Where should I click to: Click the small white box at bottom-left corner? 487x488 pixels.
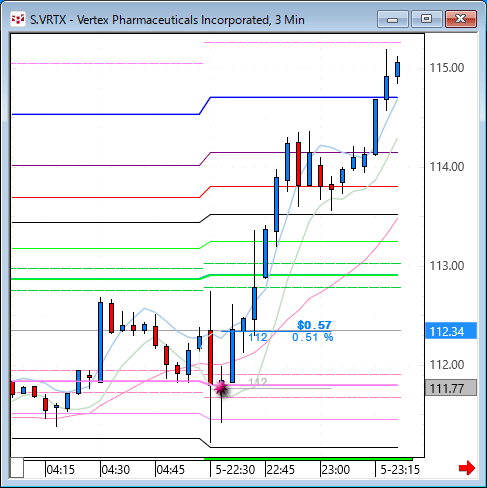coord(17,468)
